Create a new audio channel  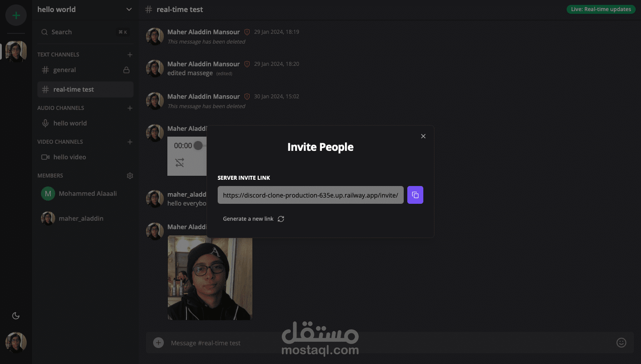point(130,108)
